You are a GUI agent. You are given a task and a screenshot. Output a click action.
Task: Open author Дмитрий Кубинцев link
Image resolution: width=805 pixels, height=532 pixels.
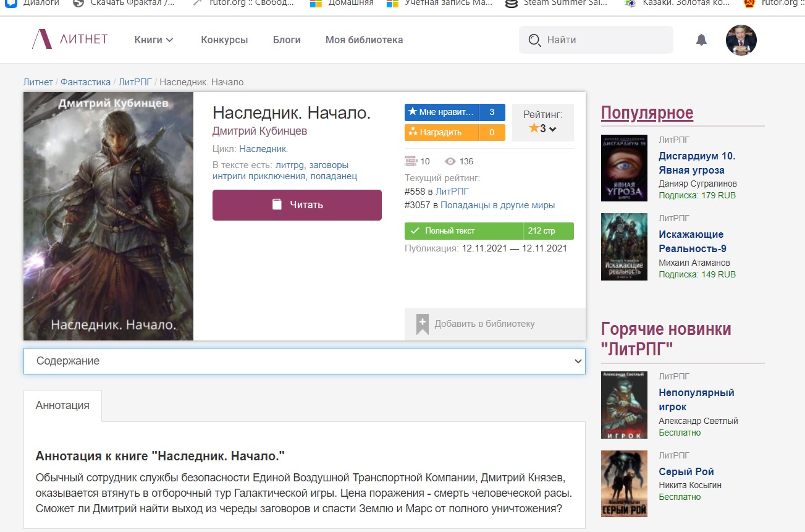pos(259,131)
